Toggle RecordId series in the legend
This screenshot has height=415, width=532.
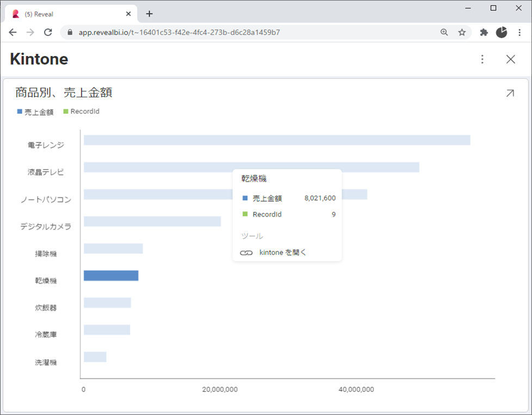(82, 112)
